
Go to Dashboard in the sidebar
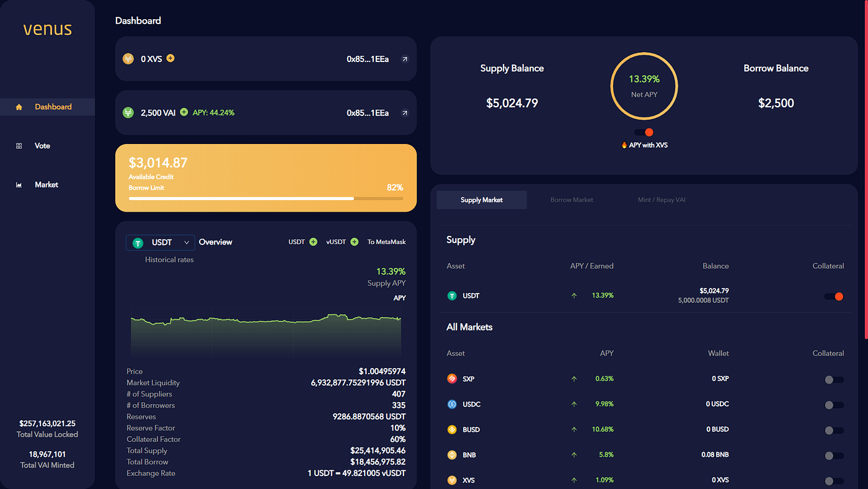coord(47,107)
